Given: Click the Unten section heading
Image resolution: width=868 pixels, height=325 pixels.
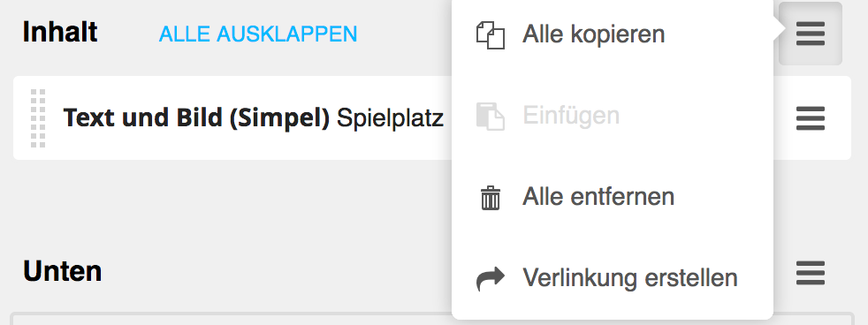Looking at the screenshot, I should (63, 271).
